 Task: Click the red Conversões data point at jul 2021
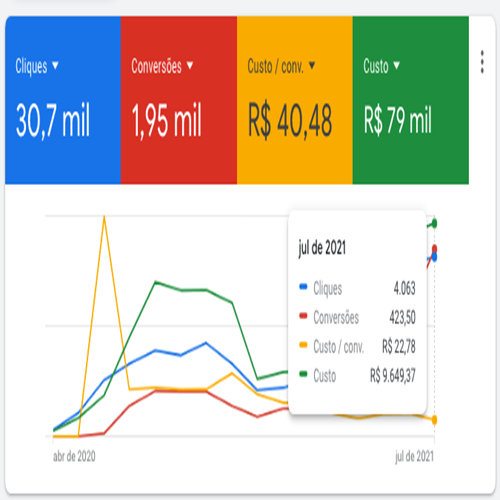[x=434, y=249]
